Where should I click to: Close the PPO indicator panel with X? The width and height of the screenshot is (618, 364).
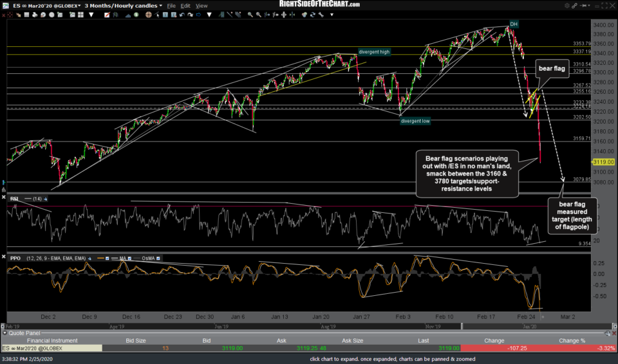(4, 257)
